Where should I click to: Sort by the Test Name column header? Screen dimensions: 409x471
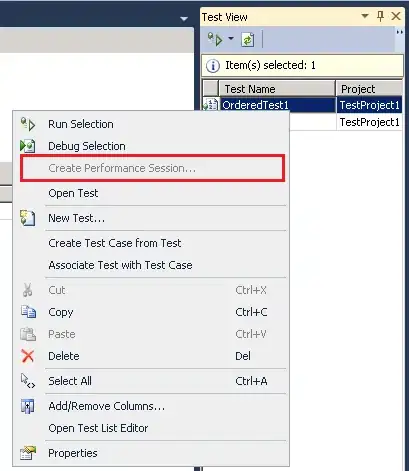(277, 89)
